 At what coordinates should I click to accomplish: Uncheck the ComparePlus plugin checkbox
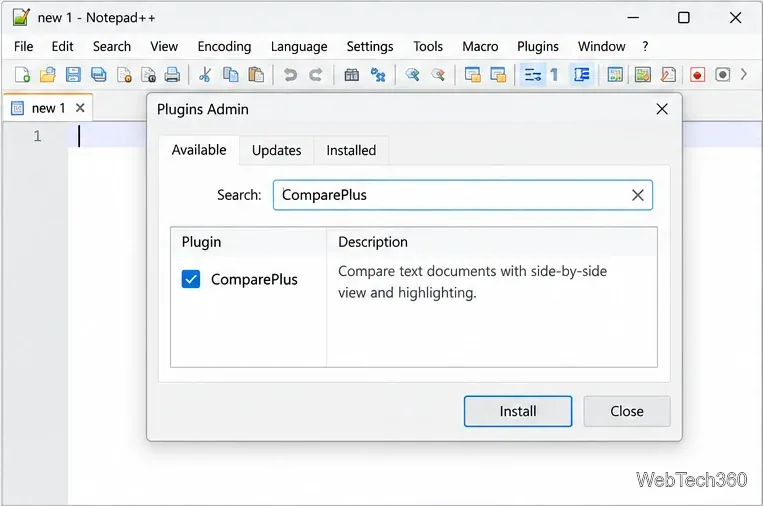point(191,279)
